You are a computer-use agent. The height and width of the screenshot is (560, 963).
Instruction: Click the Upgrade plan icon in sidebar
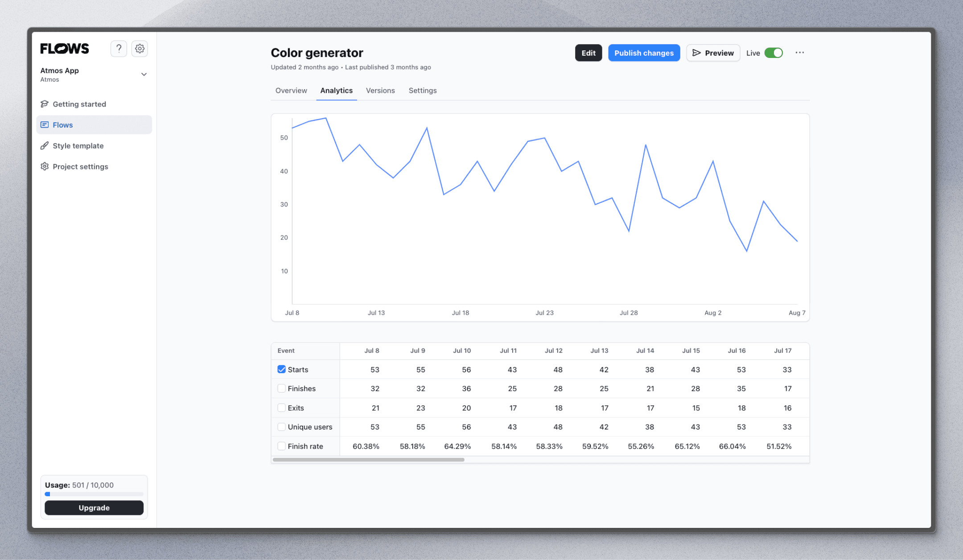coord(94,507)
